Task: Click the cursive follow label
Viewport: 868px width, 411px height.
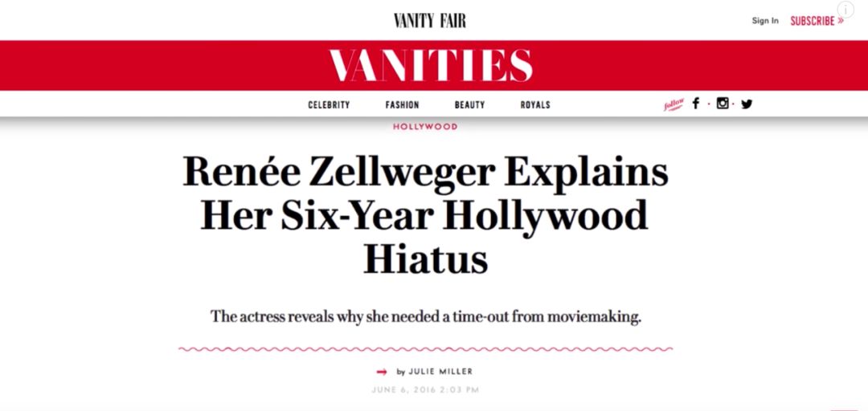Action: 674,104
